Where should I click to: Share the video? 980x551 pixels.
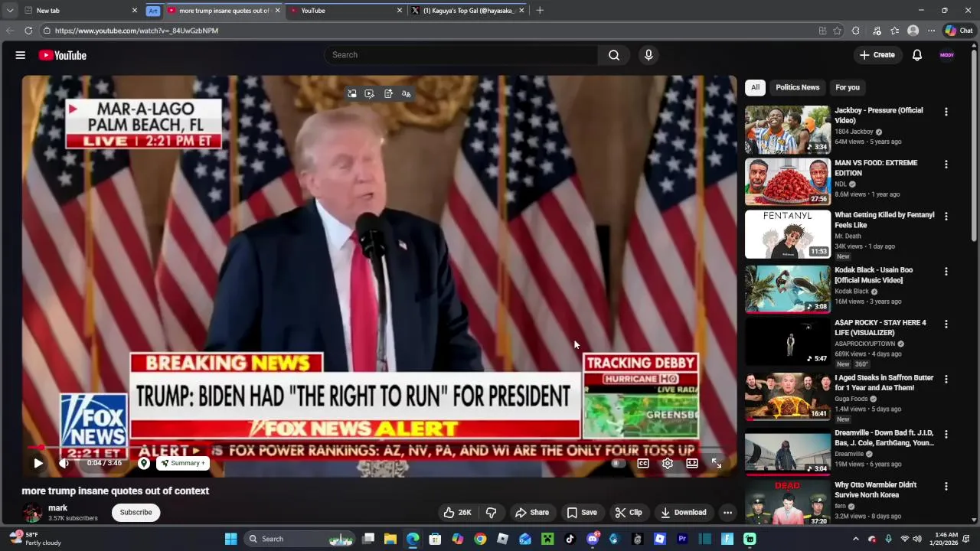tap(532, 513)
